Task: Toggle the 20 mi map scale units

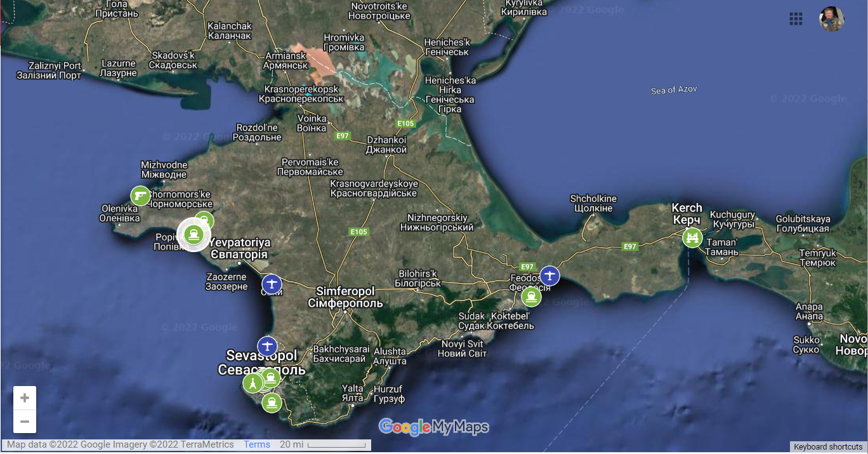Action: tap(324, 444)
